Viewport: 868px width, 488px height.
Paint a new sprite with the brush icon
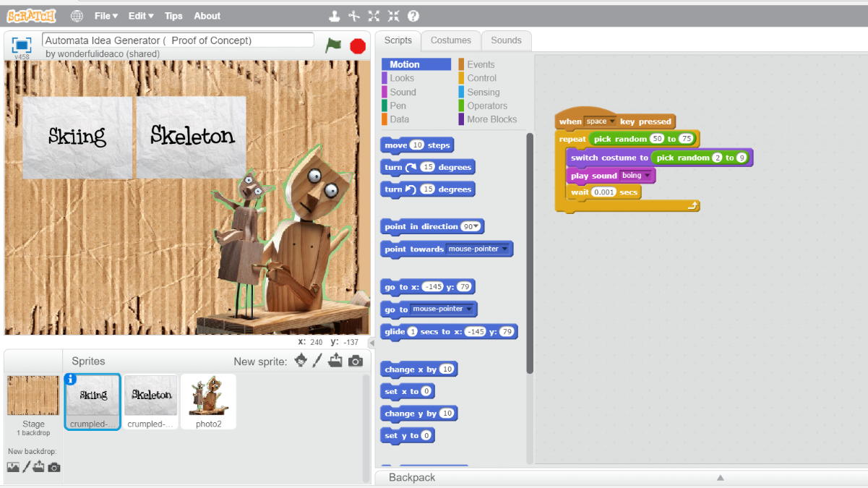point(318,360)
